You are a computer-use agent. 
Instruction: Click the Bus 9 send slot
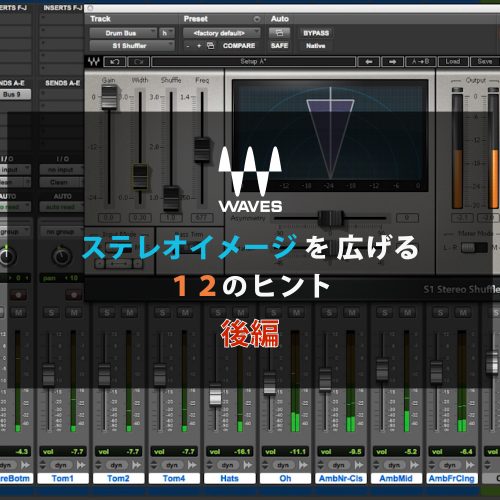pyautogui.click(x=15, y=94)
